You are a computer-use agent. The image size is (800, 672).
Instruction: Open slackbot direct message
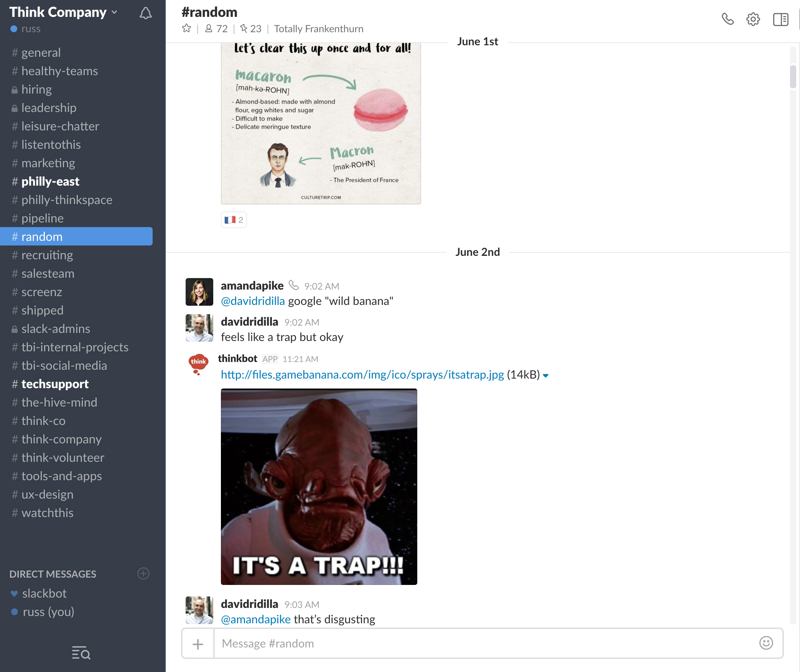pyautogui.click(x=77, y=593)
